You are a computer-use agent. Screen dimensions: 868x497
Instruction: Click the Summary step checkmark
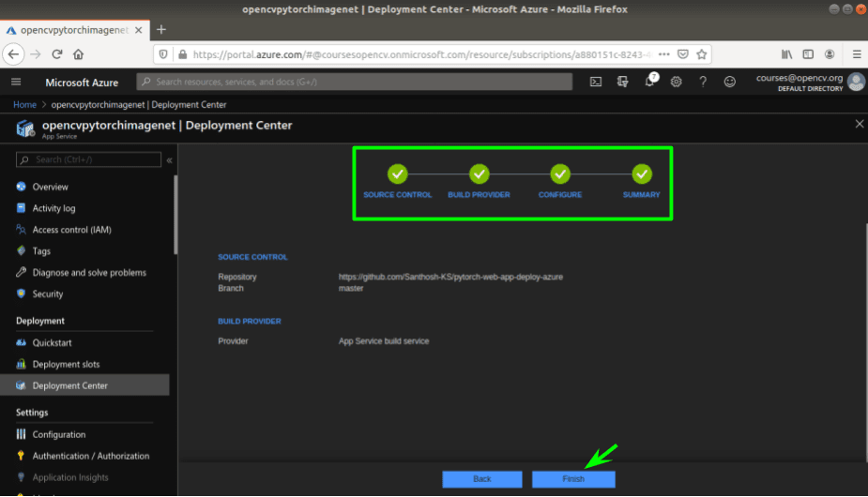point(642,173)
